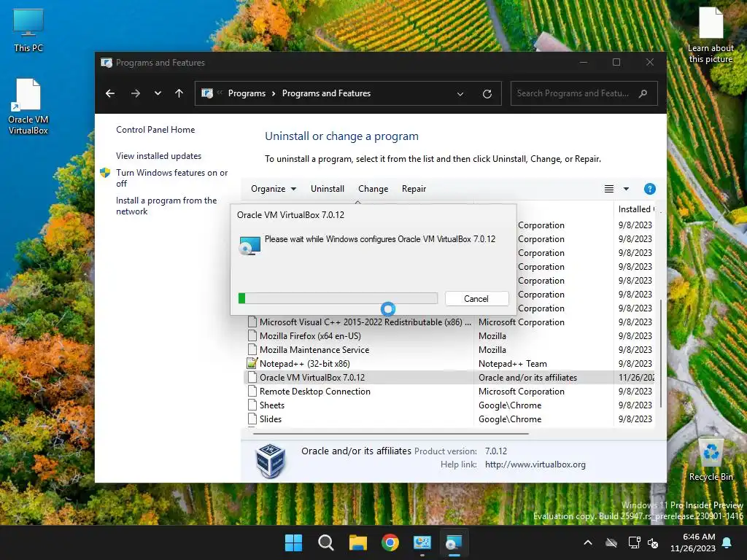Switch to Control Panel taskbar icon
Viewport: 747px width, 560px height.
(x=422, y=542)
